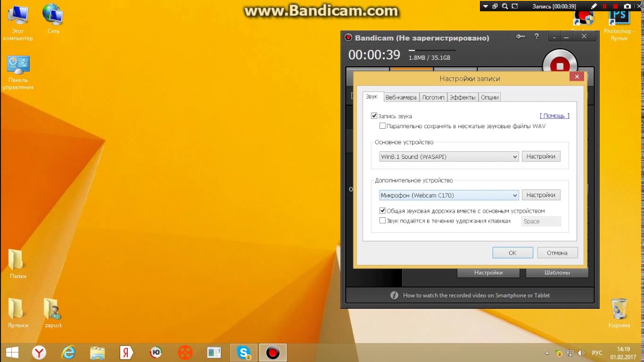Minimize Bandicam to tray with small dash button
Screen dimensions: 644x362
point(554,37)
